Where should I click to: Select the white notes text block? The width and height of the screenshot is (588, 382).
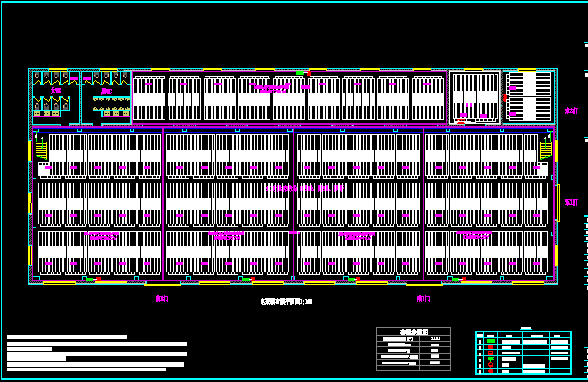point(96,353)
